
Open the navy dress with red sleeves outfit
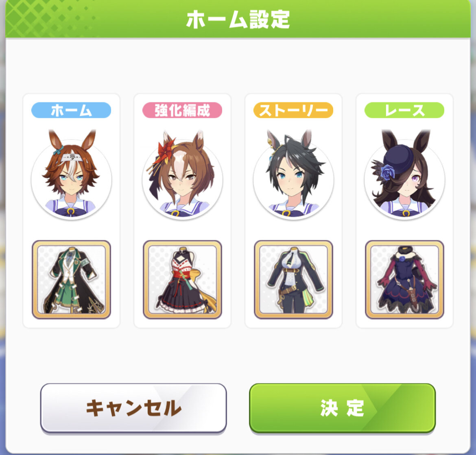click(x=404, y=280)
